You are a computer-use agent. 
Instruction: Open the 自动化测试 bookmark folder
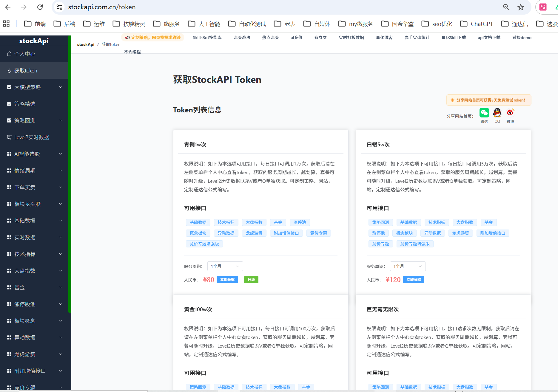[247, 24]
